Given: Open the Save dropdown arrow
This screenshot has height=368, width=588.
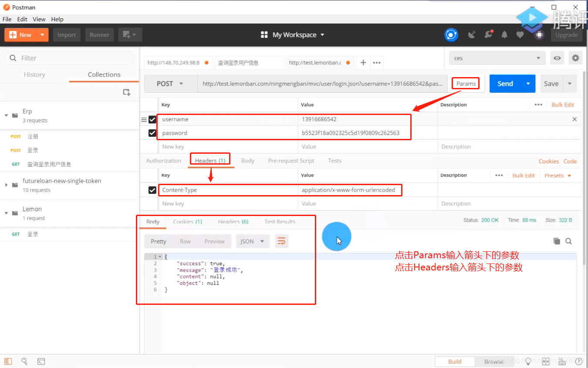Looking at the screenshot, I should pyautogui.click(x=570, y=84).
